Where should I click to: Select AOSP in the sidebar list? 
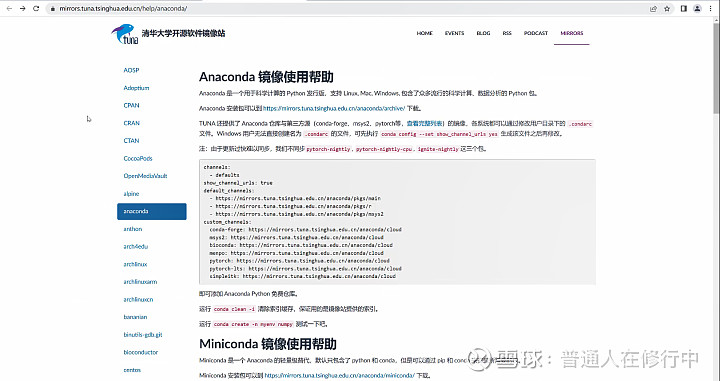pyautogui.click(x=131, y=70)
